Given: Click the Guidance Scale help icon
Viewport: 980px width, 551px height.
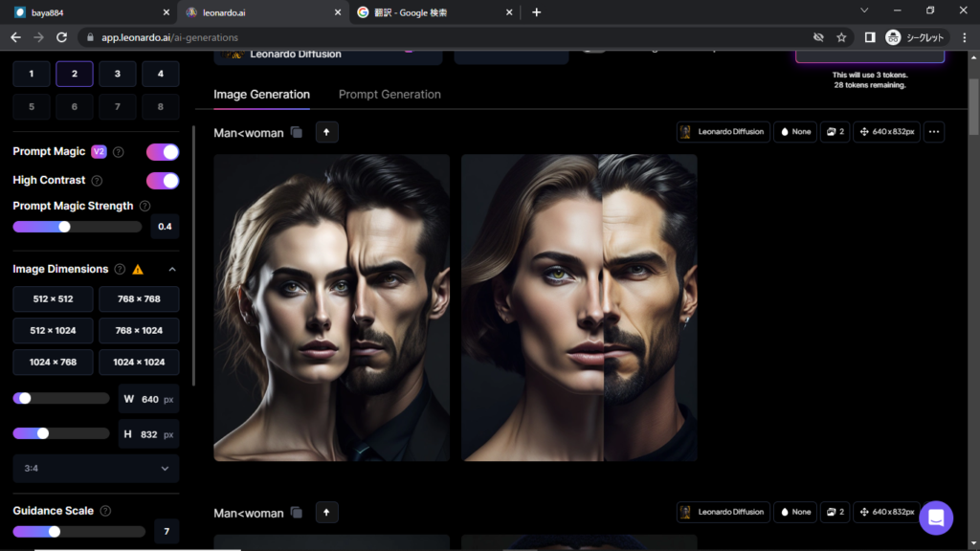Looking at the screenshot, I should [x=105, y=511].
